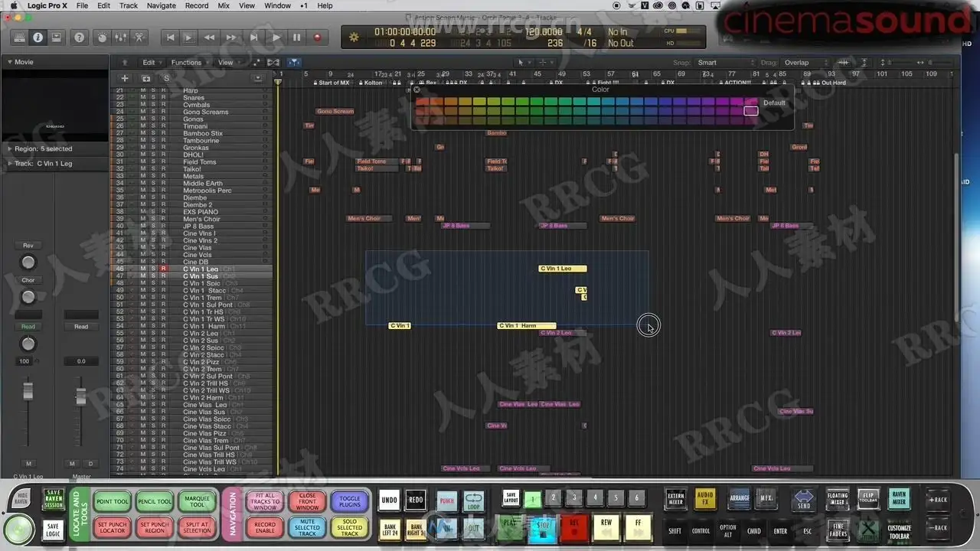Go to beginning of project
This screenshot has width=980, height=551.
pyautogui.click(x=170, y=37)
